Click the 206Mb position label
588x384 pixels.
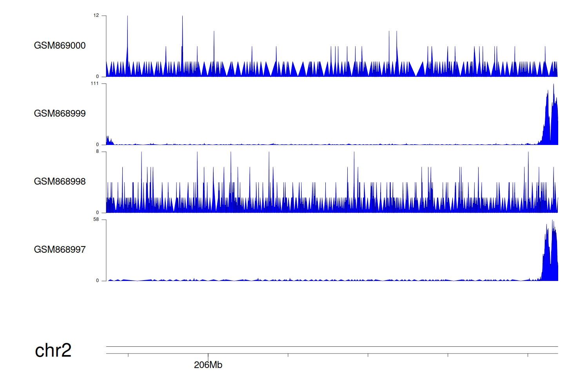click(208, 365)
